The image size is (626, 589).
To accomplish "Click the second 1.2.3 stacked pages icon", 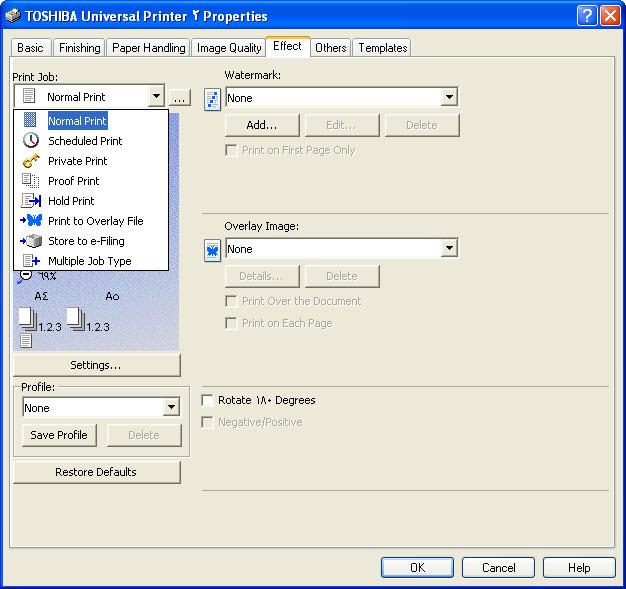I will pos(76,319).
